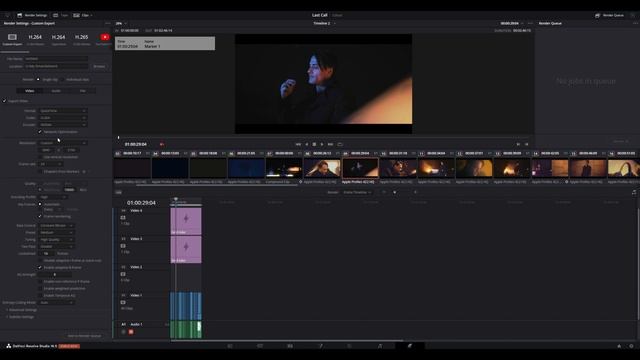Open the Encoder dropdown
The image size is (640, 360).
click(62, 124)
